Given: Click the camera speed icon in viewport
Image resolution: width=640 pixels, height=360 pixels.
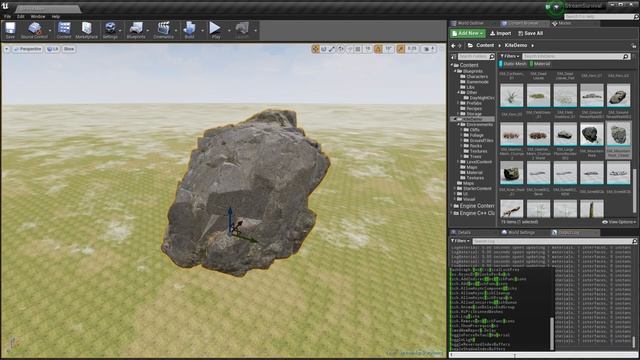Looking at the screenshot, I should click(x=427, y=49).
